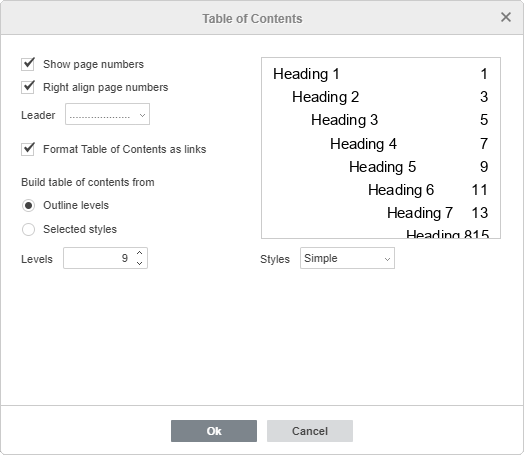Close the Table of Contents dialog
Viewport: 524px width, 455px height.
point(506,17)
